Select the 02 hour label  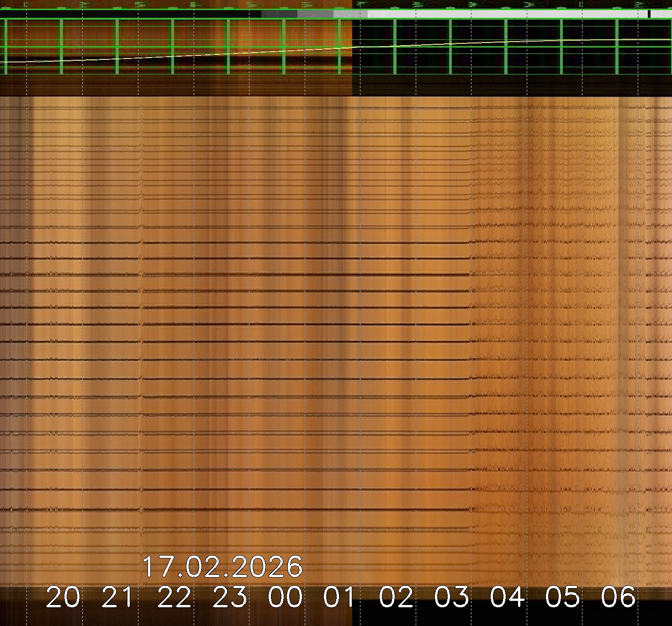pos(397,597)
